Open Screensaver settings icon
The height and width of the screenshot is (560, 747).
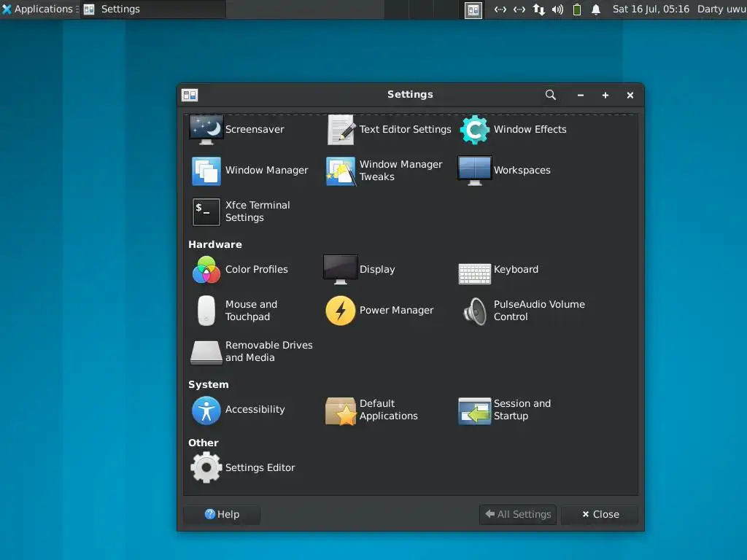pos(206,130)
